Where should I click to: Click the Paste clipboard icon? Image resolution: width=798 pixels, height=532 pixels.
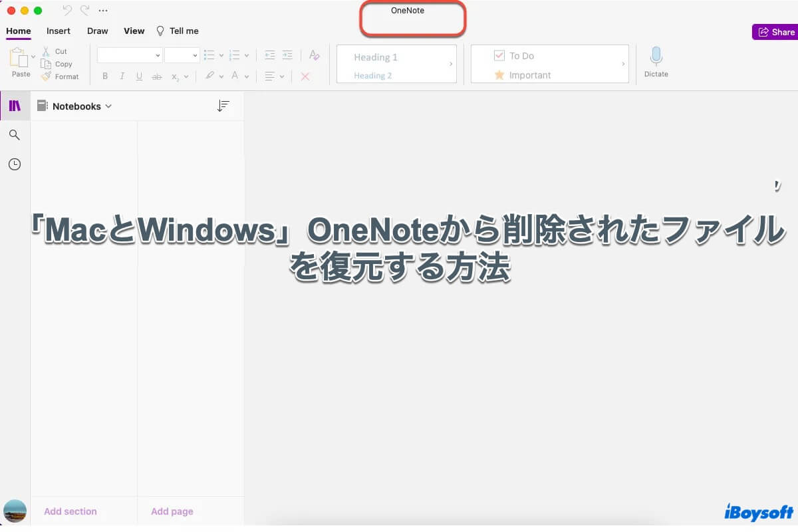(19, 58)
